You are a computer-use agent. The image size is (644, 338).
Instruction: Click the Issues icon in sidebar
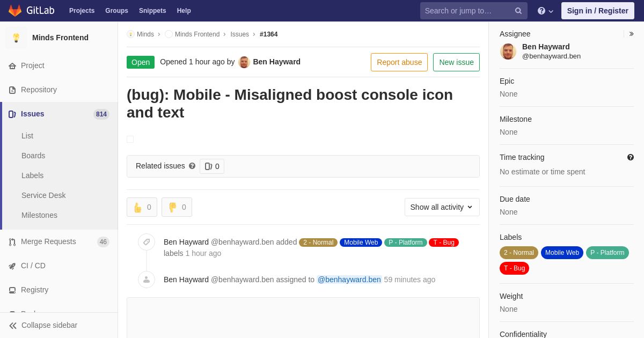click(12, 114)
